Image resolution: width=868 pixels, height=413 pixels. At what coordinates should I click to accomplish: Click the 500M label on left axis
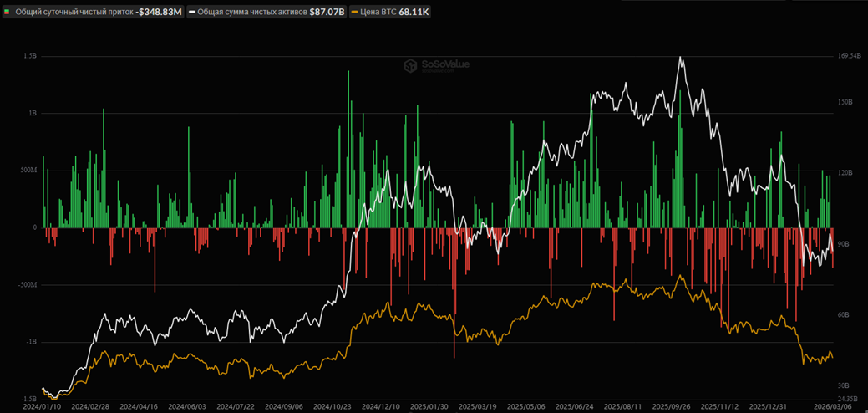click(28, 171)
